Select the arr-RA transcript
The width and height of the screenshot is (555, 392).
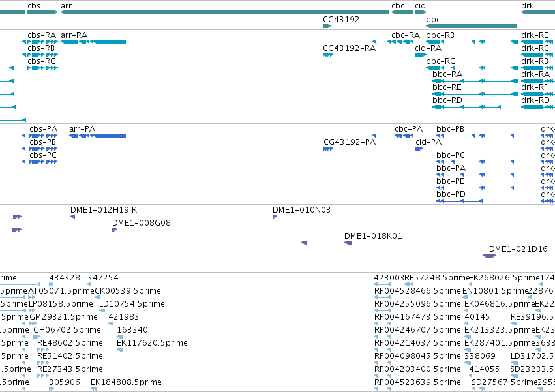[225, 42]
